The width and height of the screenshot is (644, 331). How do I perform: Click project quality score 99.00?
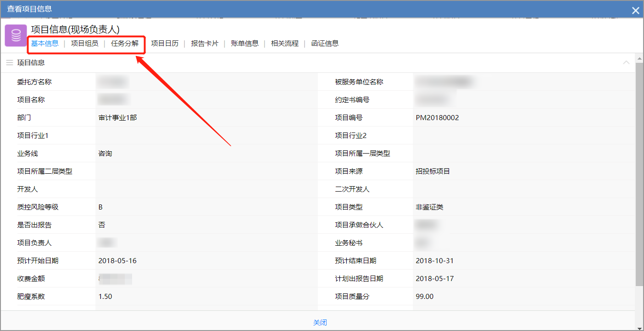point(424,297)
